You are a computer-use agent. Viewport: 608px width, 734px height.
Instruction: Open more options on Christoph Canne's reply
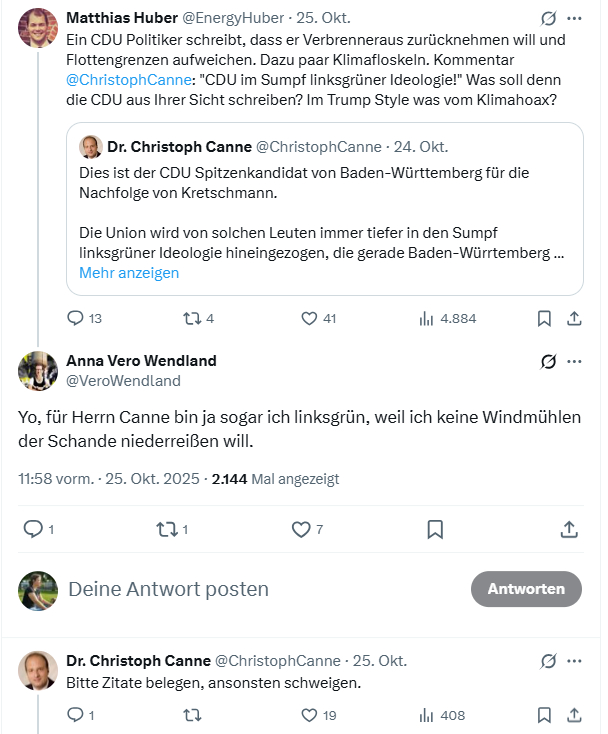574,661
